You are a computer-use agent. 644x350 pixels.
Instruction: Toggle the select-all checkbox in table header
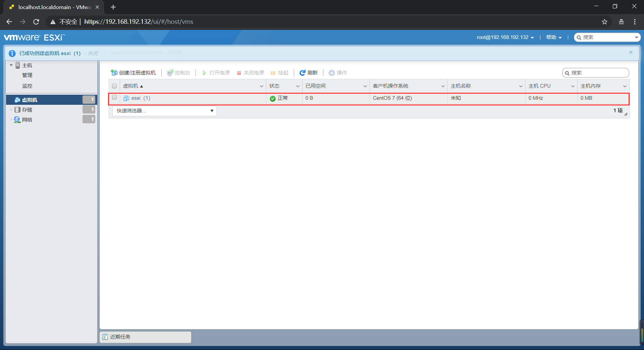(x=114, y=86)
